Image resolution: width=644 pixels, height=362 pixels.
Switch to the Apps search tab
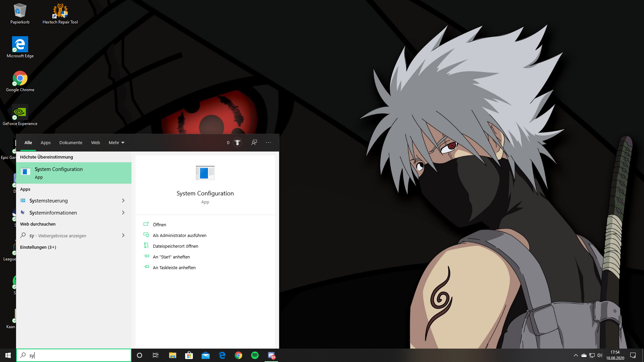[x=46, y=142]
